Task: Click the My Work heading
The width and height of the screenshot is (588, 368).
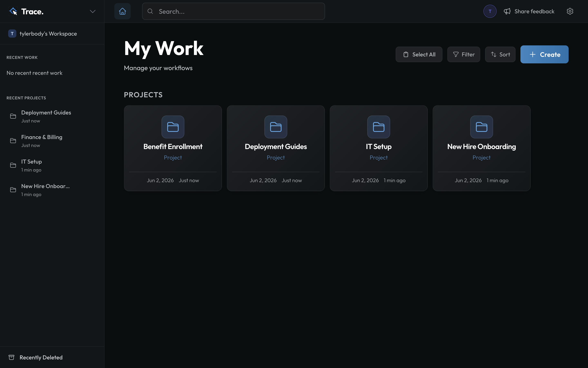Action: click(x=164, y=49)
